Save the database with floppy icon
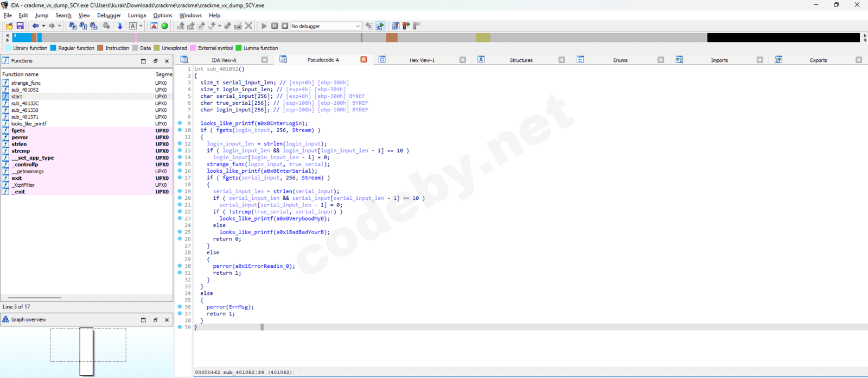 point(20,26)
